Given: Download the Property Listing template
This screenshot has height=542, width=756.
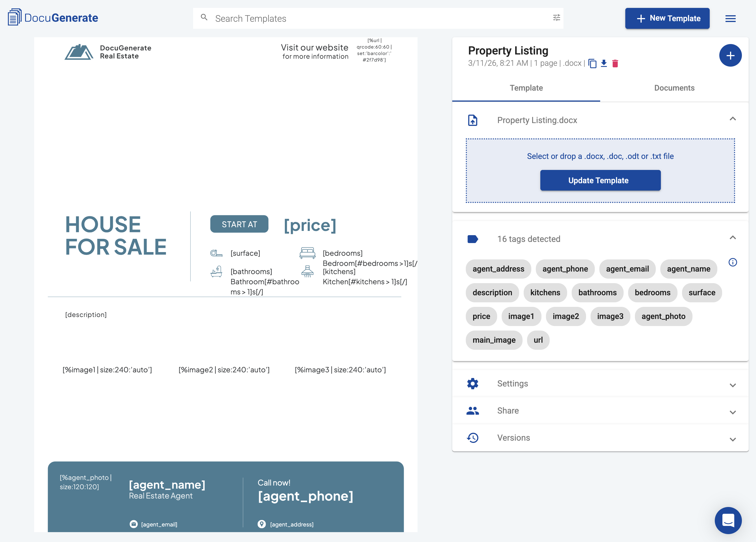Looking at the screenshot, I should (604, 63).
